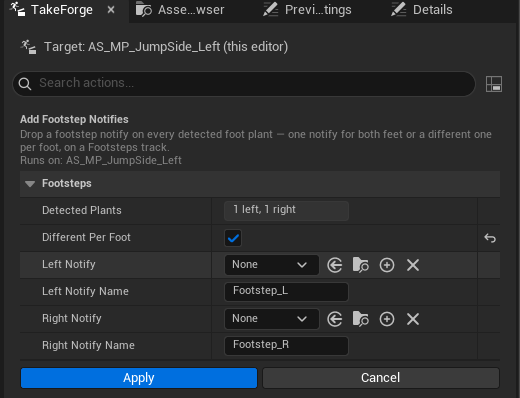Select the Right Notify Name label
The image size is (520, 398).
(x=88, y=346)
